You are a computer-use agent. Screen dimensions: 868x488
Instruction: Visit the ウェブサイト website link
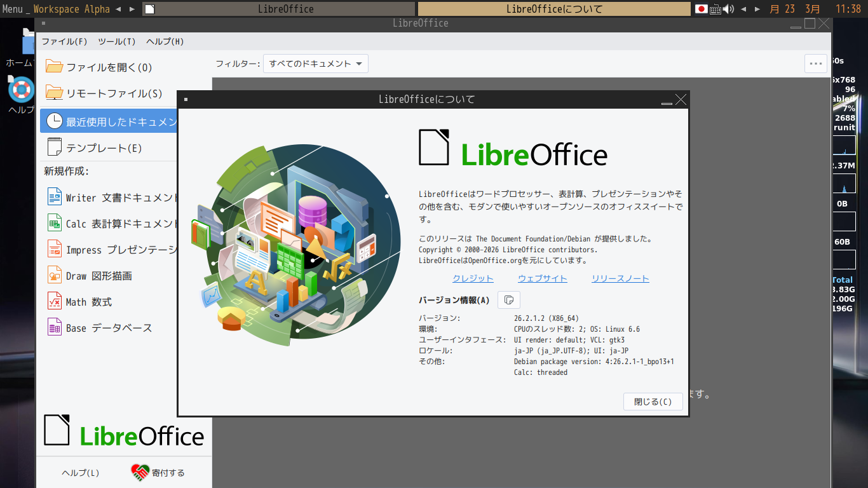(x=543, y=278)
